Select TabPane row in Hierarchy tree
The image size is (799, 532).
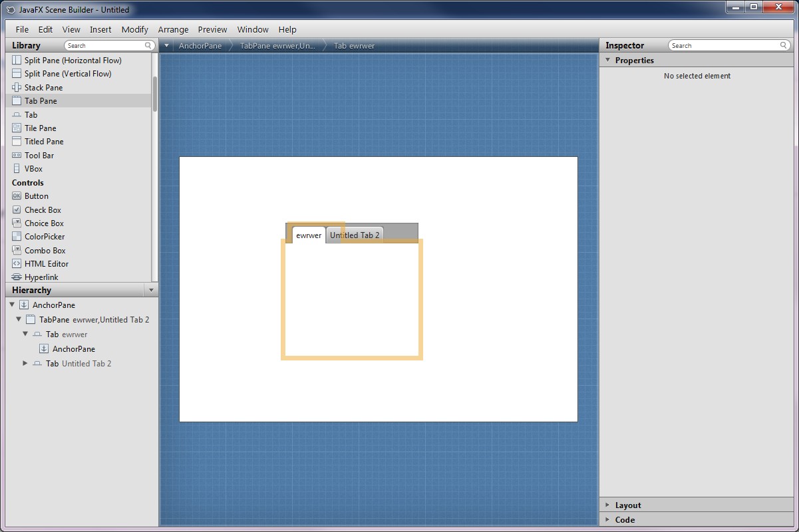click(93, 320)
